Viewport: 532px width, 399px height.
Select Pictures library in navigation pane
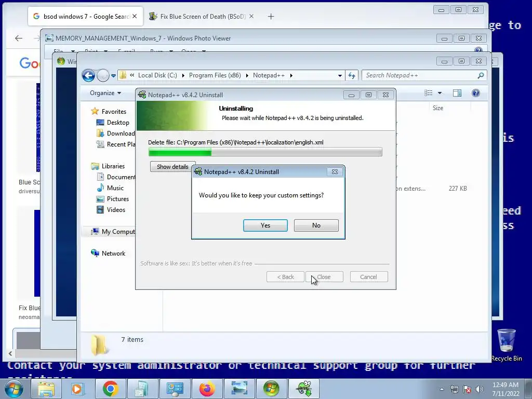pos(113,199)
